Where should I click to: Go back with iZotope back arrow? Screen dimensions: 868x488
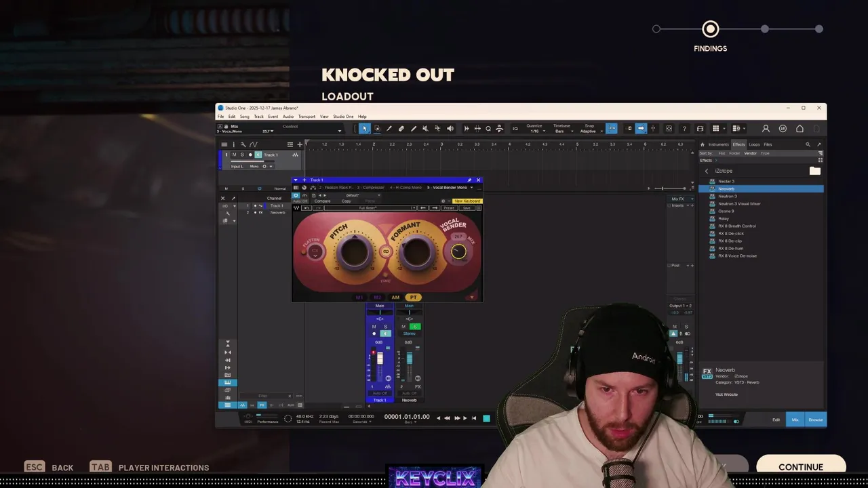(x=707, y=171)
